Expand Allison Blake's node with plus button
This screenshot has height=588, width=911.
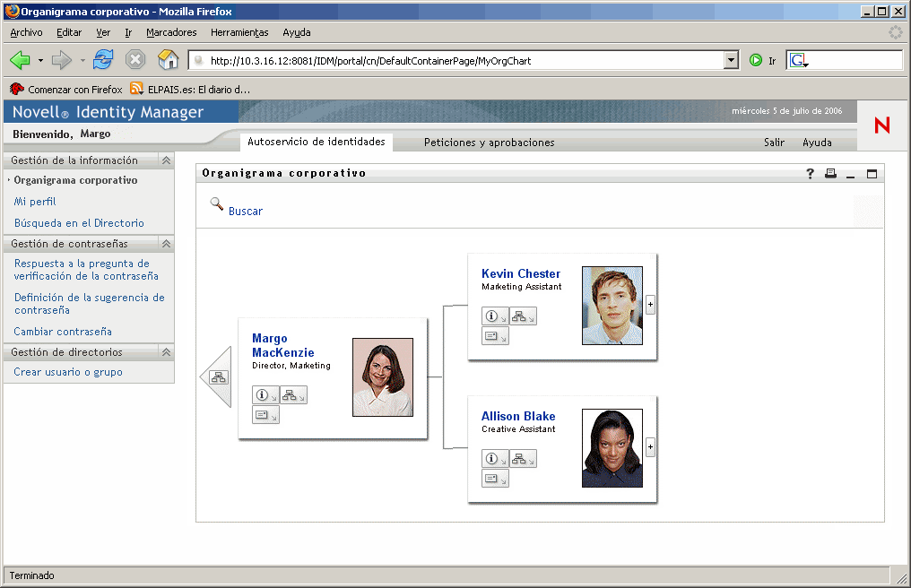pos(650,446)
